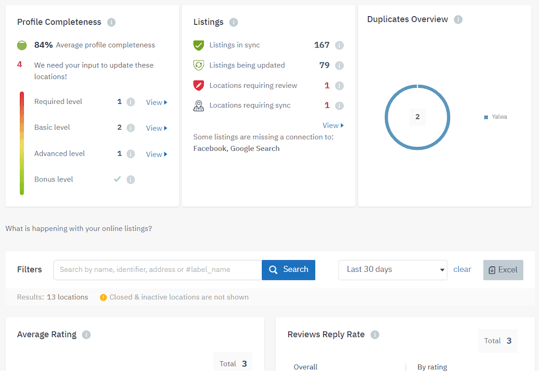Click info icon next to Duplicates Overview
Image resolution: width=539 pixels, height=392 pixels.
coord(458,19)
